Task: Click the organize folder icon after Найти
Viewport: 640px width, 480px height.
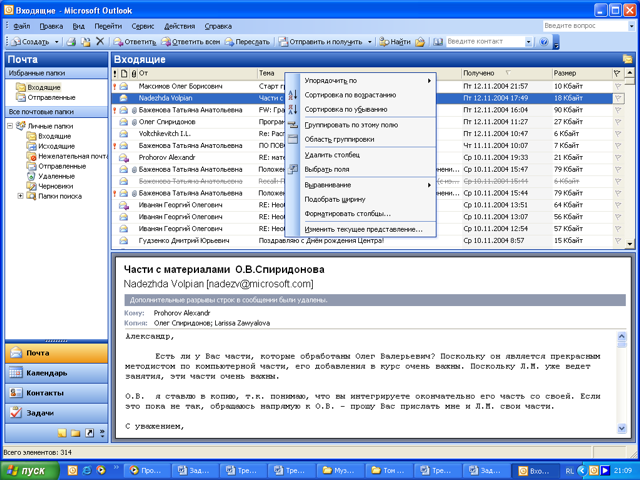Action: pos(420,42)
